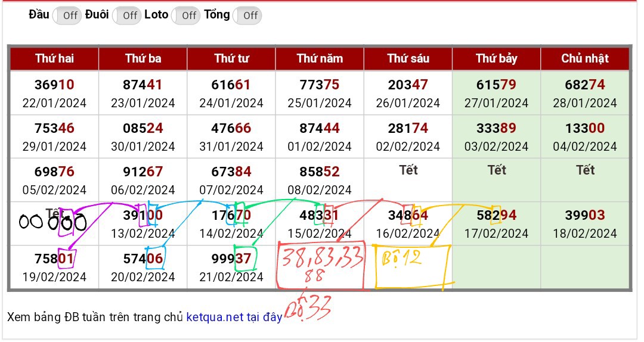The image size is (644, 342).
Task: Turn on the Tổng toggle
Action: pos(247,15)
